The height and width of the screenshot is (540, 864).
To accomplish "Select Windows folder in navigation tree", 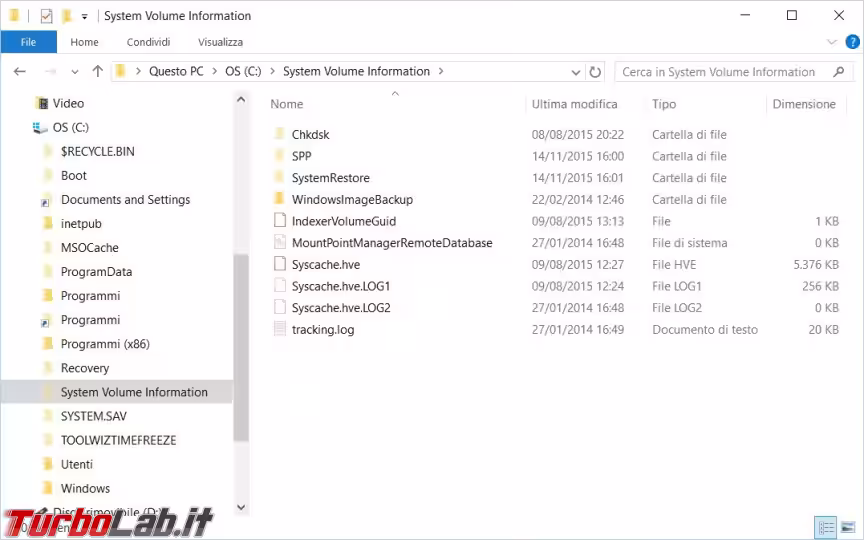I will 85,488.
